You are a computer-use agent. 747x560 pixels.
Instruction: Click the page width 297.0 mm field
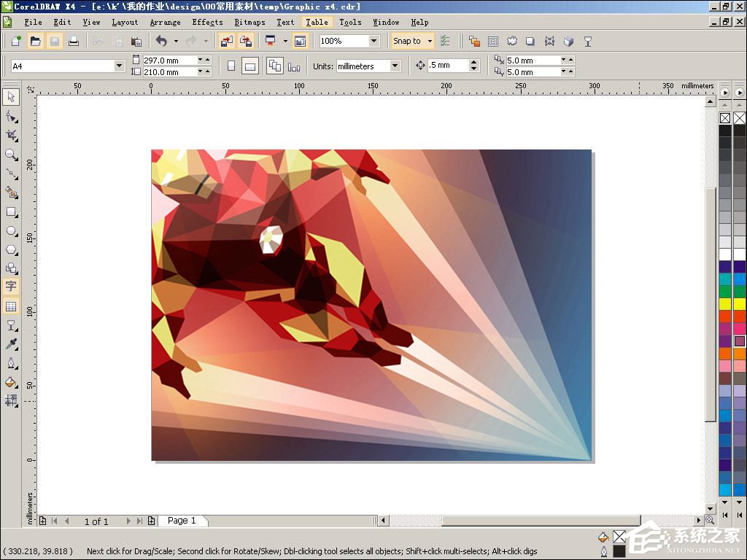click(170, 61)
